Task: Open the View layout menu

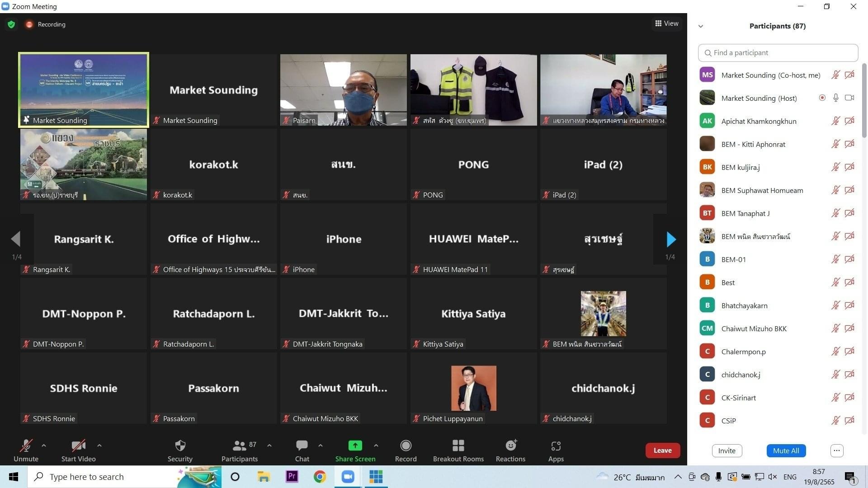Action: [x=667, y=23]
